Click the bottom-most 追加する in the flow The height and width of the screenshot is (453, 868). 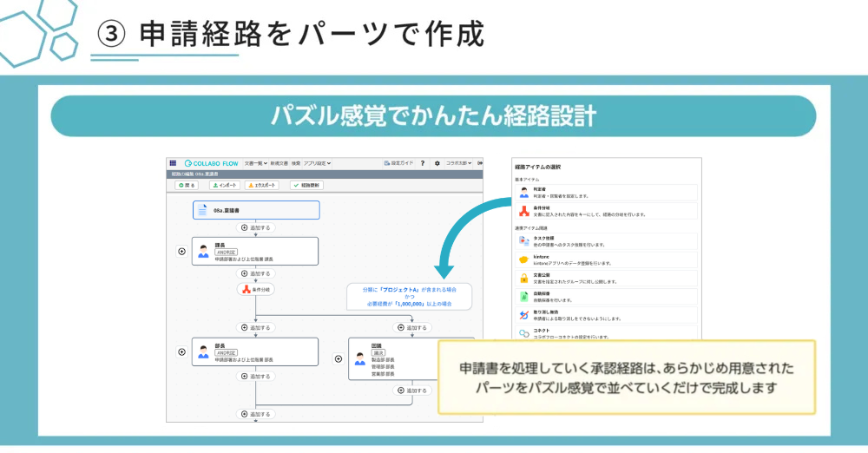click(x=256, y=414)
